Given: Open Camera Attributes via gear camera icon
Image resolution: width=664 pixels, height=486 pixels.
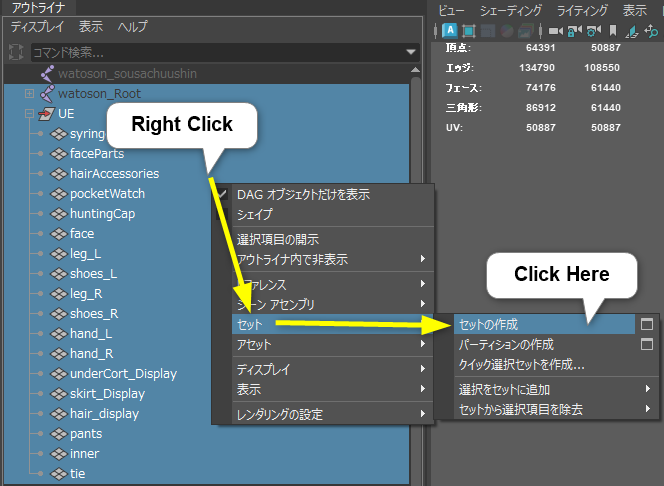Looking at the screenshot, I should pos(594,31).
